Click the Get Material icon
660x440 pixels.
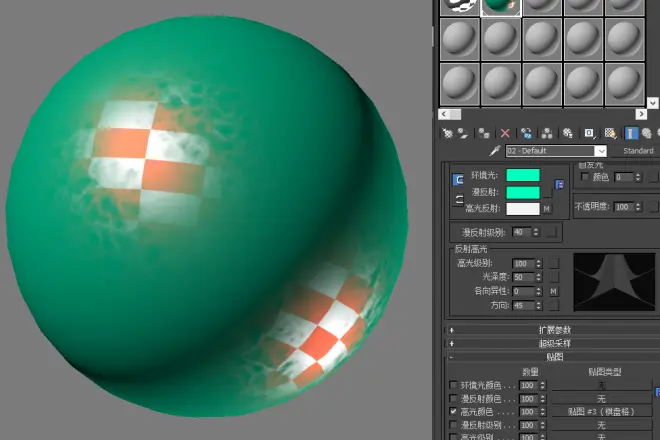tap(447, 133)
